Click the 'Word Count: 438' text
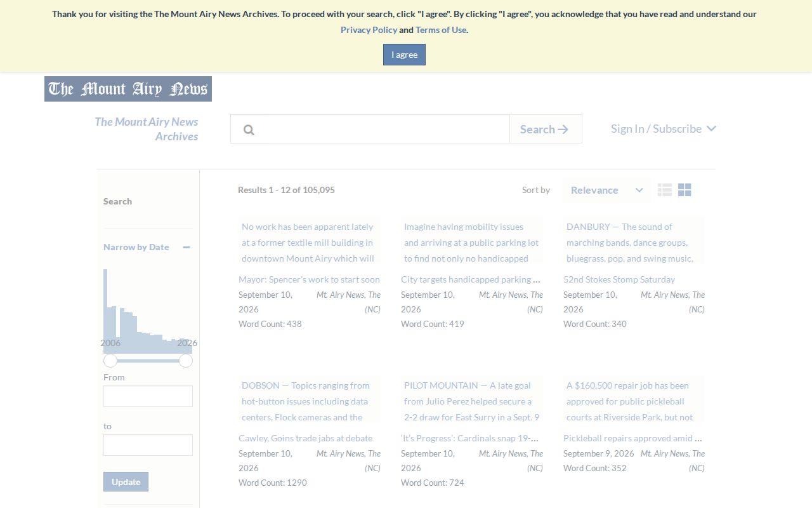This screenshot has height=508, width=812. coord(270,324)
